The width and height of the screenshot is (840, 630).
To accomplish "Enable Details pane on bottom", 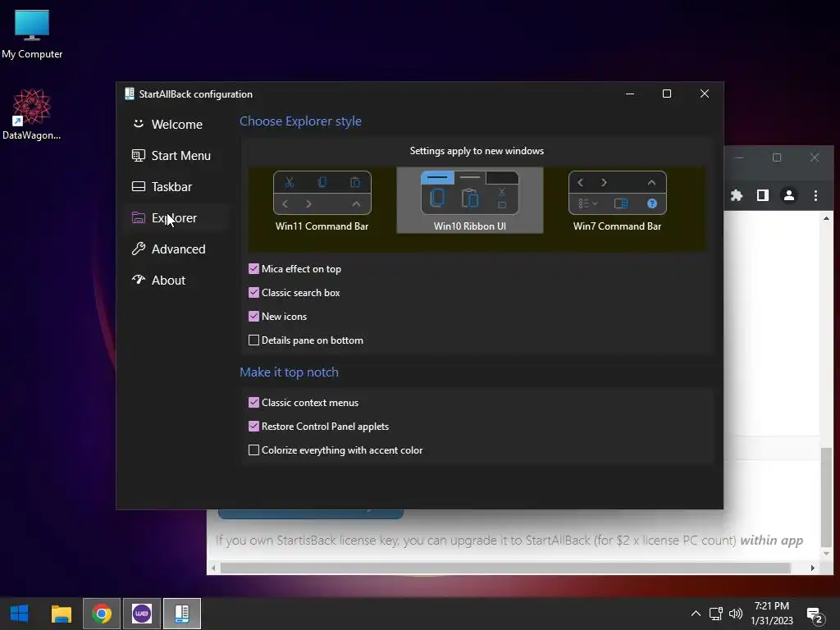I will tap(254, 340).
